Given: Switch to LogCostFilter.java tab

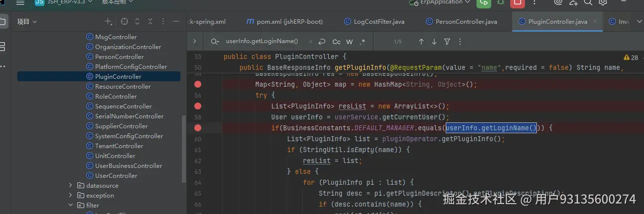Looking at the screenshot, I should pyautogui.click(x=374, y=21).
